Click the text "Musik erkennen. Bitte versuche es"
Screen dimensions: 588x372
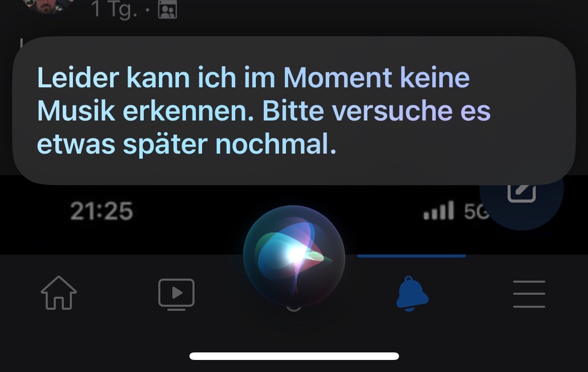pos(264,110)
